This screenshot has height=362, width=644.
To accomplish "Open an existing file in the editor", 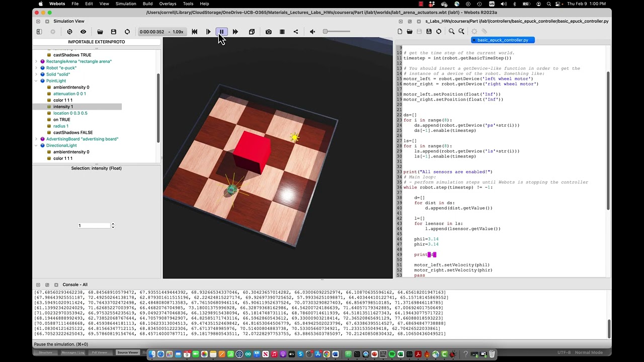I will click(410, 32).
